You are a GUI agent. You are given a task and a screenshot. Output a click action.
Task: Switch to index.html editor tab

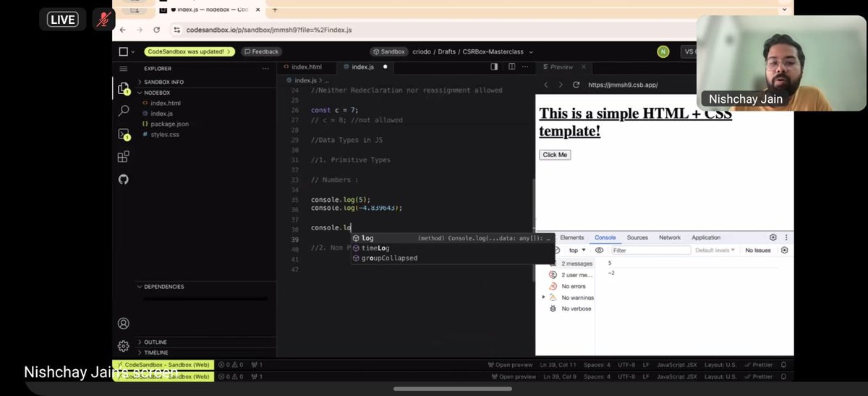pyautogui.click(x=307, y=67)
